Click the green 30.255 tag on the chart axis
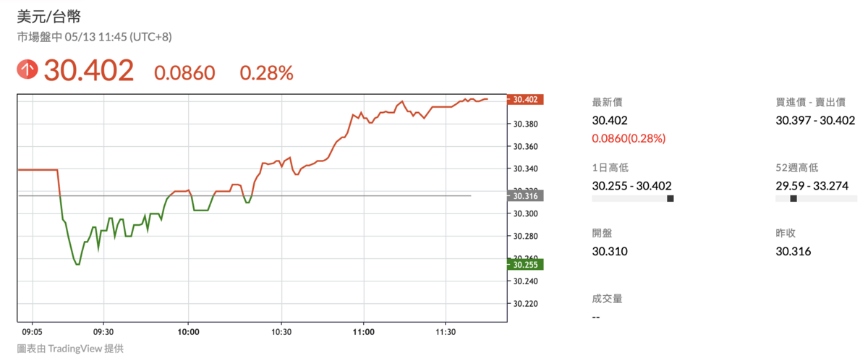This screenshot has width=868, height=361. (x=525, y=265)
